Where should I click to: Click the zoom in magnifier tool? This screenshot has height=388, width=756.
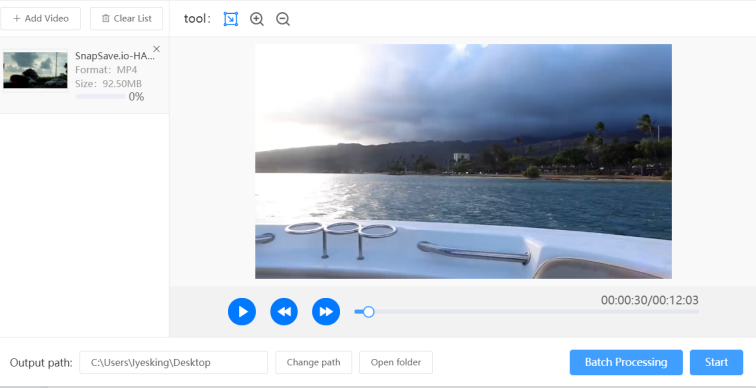pyautogui.click(x=257, y=19)
